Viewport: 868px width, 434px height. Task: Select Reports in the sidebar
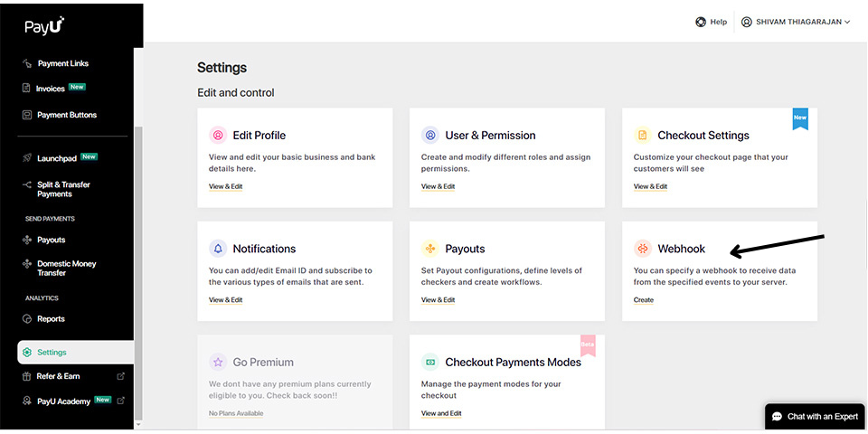click(x=51, y=318)
